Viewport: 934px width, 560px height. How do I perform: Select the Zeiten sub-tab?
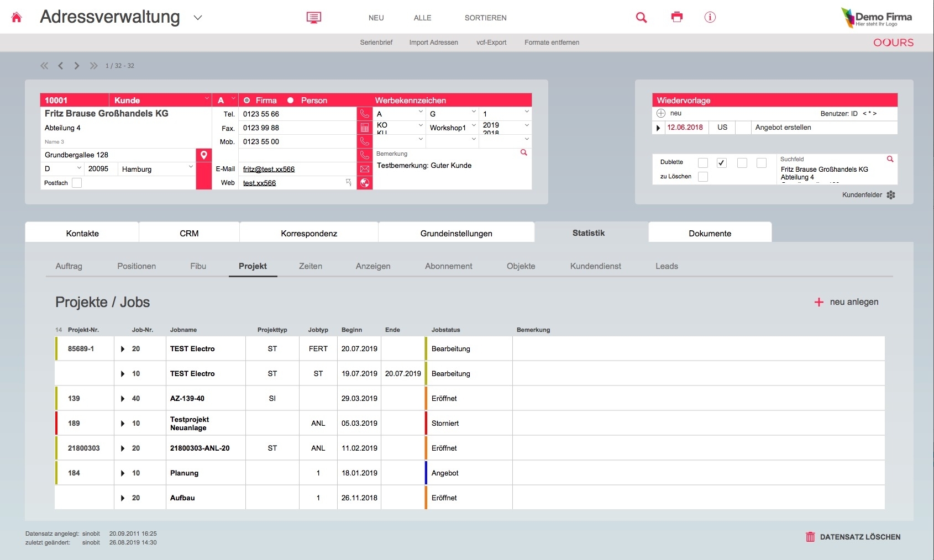click(311, 266)
